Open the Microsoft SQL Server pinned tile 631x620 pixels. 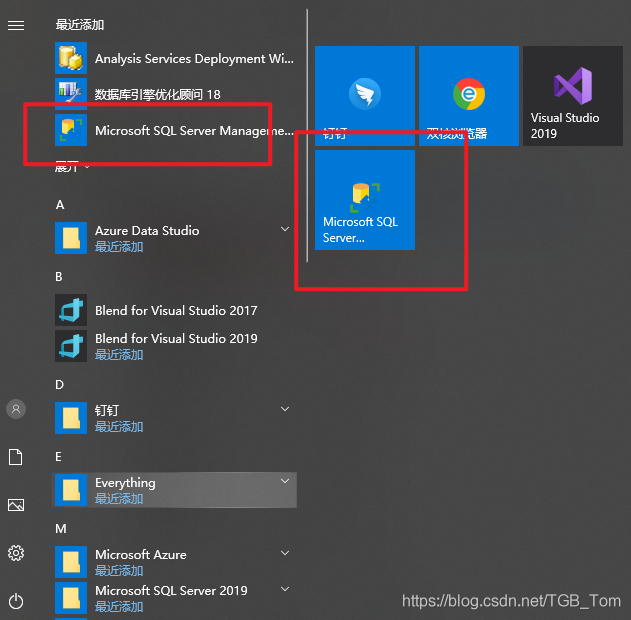365,200
